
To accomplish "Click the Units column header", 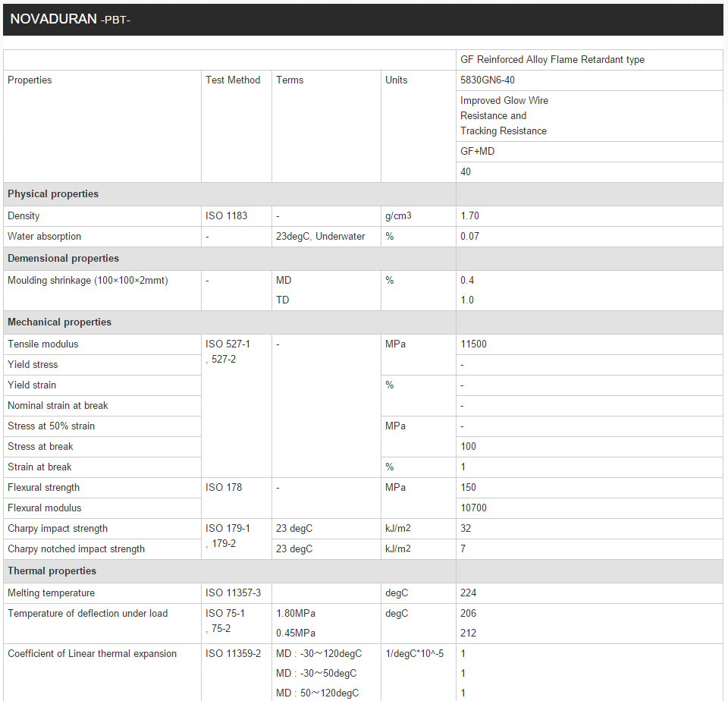I will 396,80.
